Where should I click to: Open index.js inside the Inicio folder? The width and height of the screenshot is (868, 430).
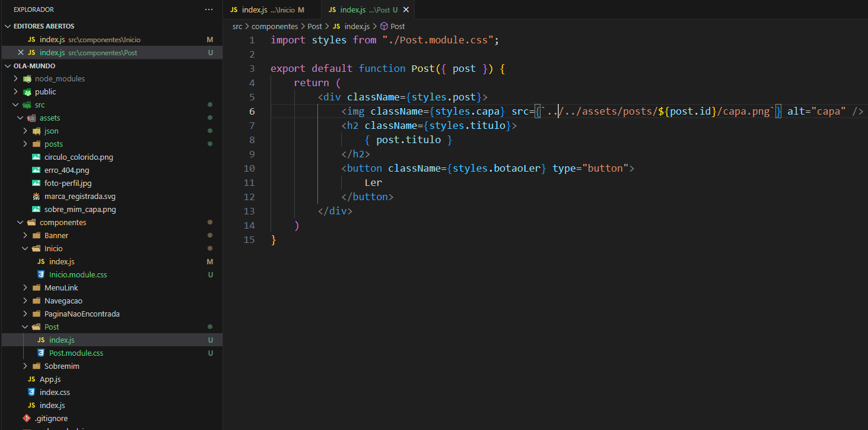point(111,261)
